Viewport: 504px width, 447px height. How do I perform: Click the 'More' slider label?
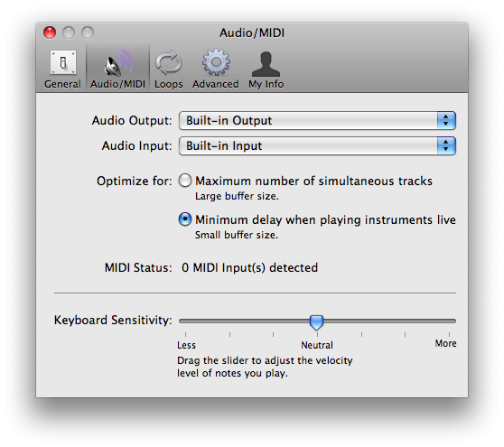(445, 343)
